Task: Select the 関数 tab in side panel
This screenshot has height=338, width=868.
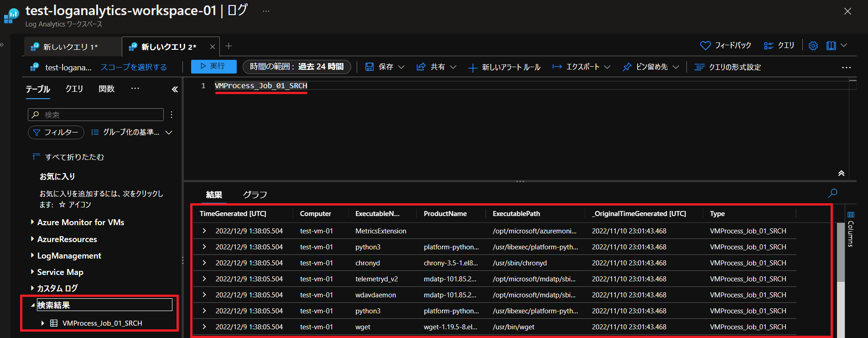Action: coord(107,89)
